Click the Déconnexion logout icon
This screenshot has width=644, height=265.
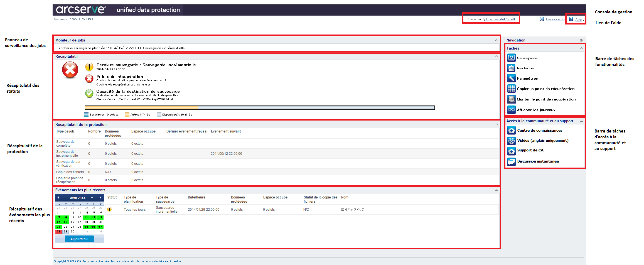542,19
